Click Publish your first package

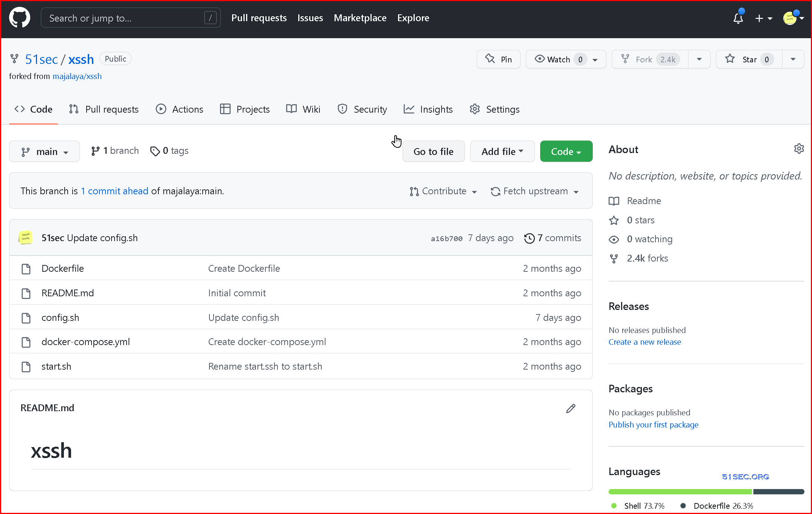653,425
